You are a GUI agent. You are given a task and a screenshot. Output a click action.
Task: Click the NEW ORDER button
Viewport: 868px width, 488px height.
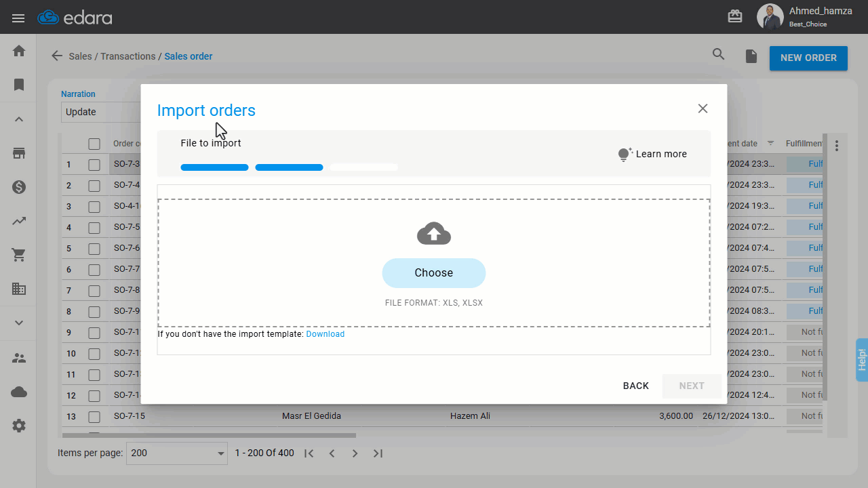tap(808, 58)
